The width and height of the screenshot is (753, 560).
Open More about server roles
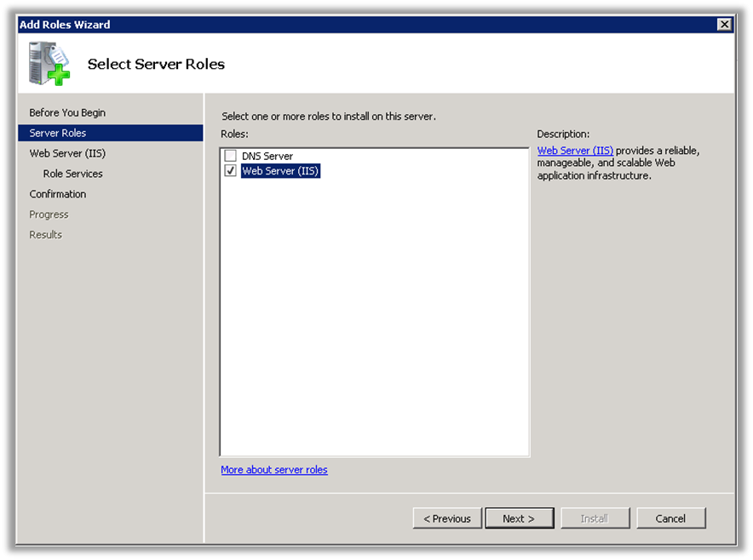274,470
